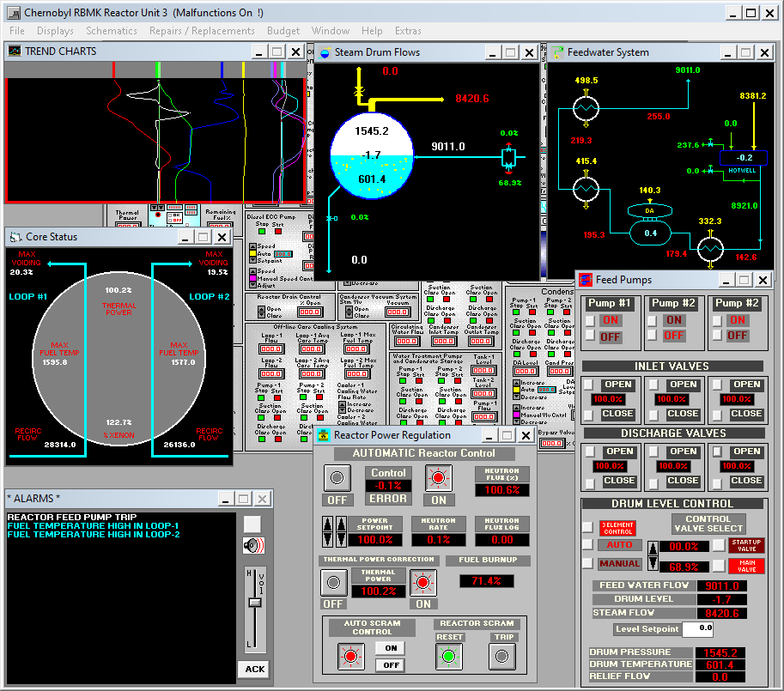Image resolution: width=784 pixels, height=691 pixels.
Task: Click the left down arrow beside POWER SETPOINT
Action: coord(327,539)
